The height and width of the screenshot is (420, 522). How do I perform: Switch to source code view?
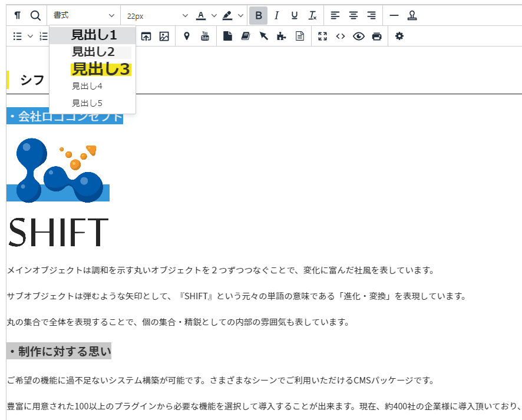(340, 36)
